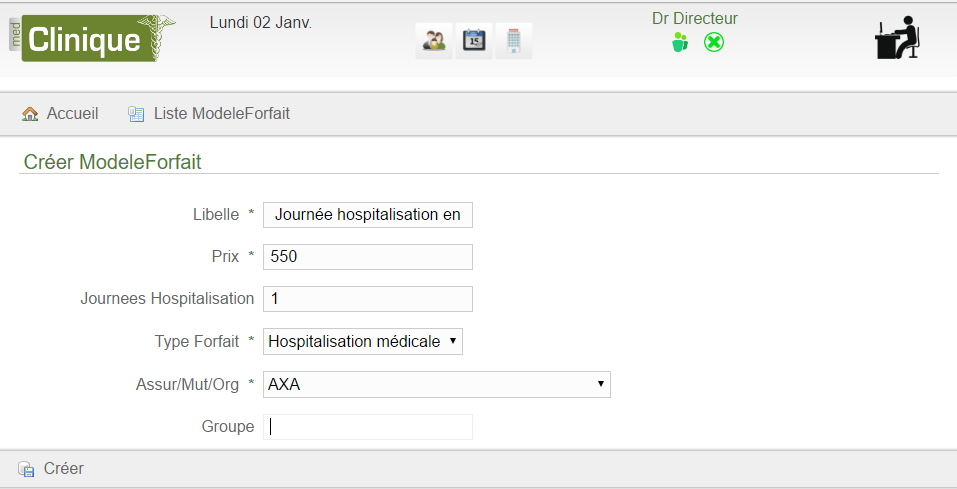Click the green logout X icon
Screen dimensions: 957x489
tap(713, 42)
